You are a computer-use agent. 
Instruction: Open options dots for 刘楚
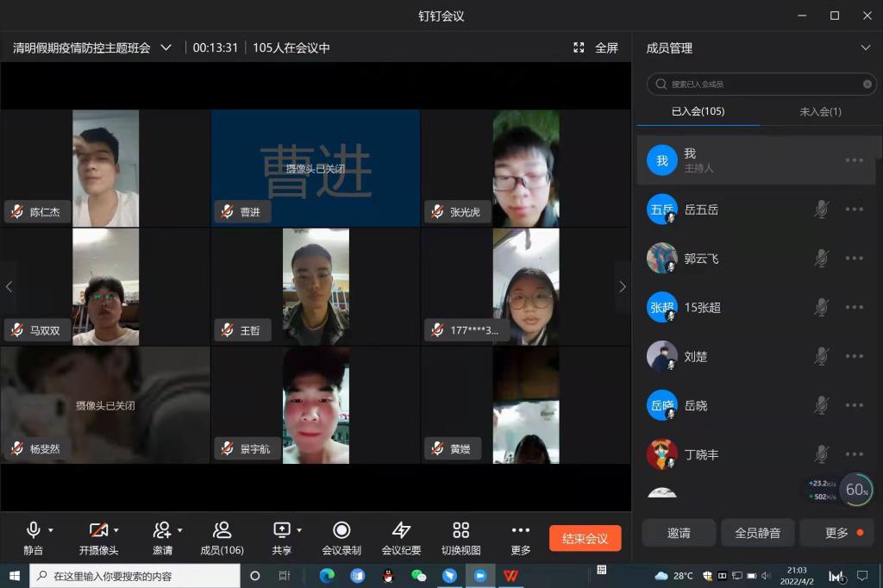click(x=855, y=357)
